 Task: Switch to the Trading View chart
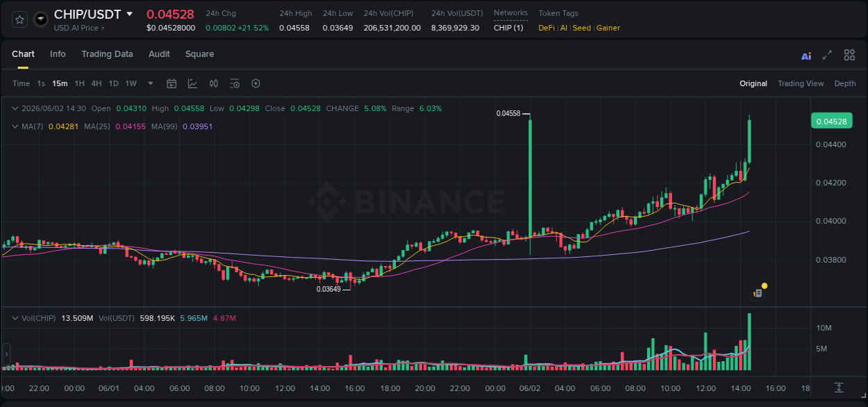pyautogui.click(x=801, y=83)
